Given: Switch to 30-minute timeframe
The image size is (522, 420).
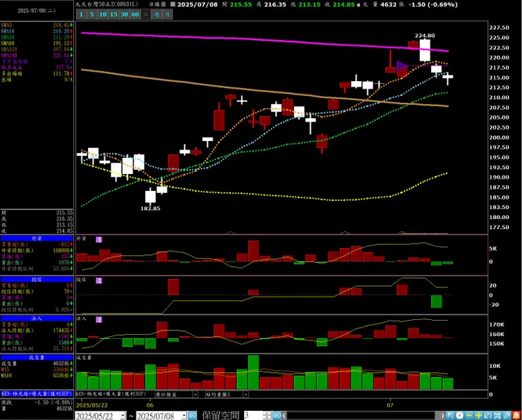Looking at the screenshot, I should [x=124, y=14].
